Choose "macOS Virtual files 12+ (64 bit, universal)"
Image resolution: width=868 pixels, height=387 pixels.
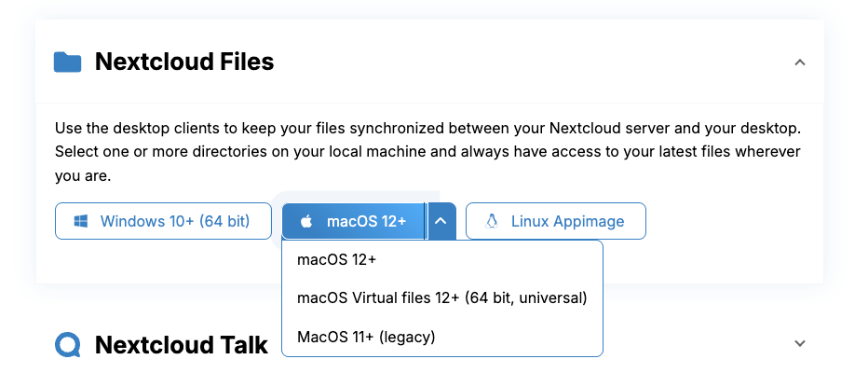point(441,298)
